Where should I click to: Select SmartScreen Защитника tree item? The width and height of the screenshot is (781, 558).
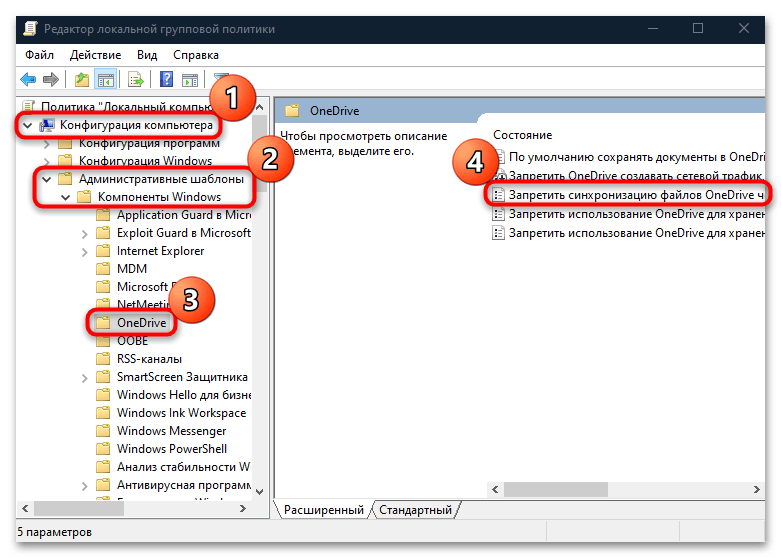pyautogui.click(x=182, y=377)
